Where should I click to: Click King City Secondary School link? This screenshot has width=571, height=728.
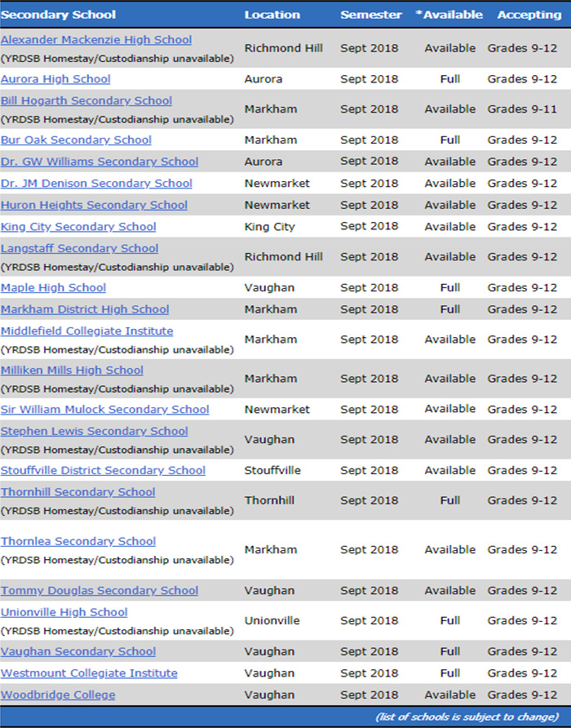78,227
